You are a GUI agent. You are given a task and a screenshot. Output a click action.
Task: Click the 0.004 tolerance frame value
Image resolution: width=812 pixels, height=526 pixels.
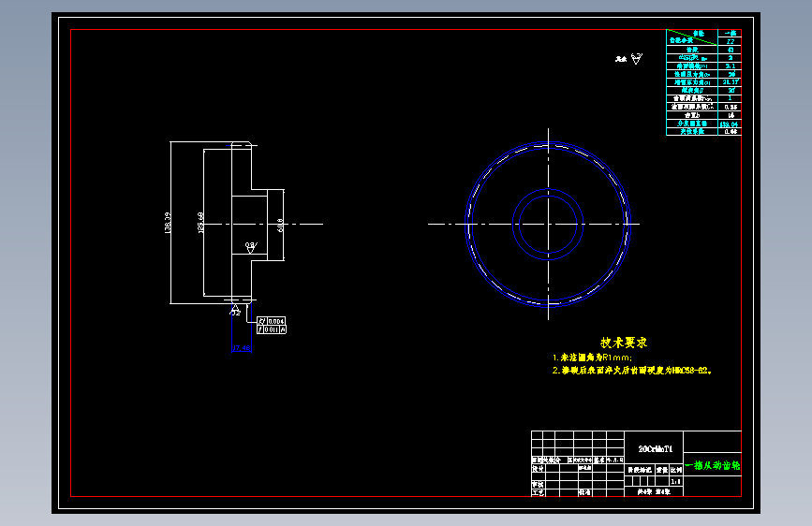point(276,322)
